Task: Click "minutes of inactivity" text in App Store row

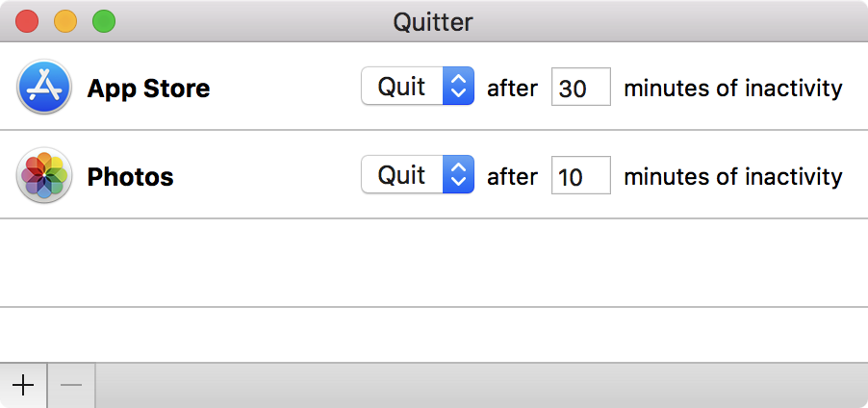Action: tap(732, 88)
